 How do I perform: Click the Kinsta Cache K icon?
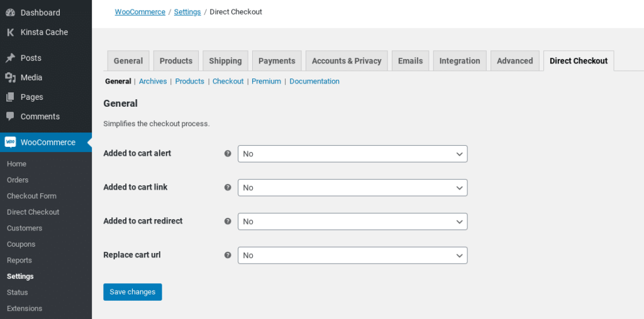point(10,32)
